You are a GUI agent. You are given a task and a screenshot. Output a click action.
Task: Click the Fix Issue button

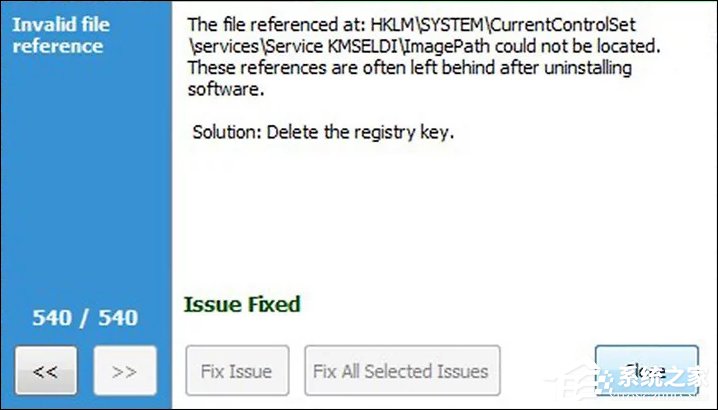237,371
